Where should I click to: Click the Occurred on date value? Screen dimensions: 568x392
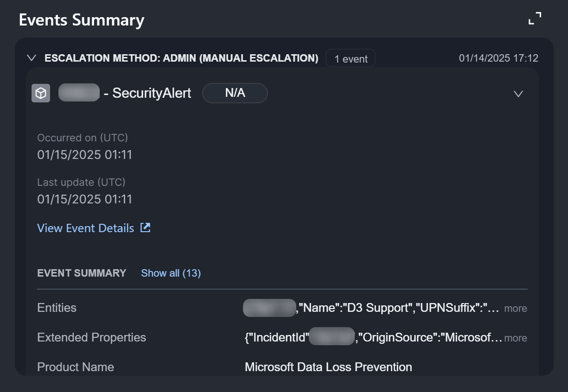(x=85, y=155)
